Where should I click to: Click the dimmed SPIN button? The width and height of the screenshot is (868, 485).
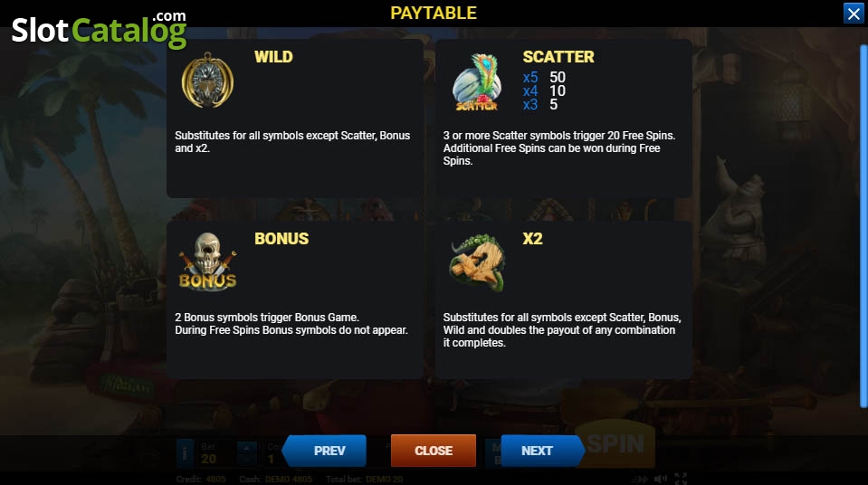click(x=615, y=444)
